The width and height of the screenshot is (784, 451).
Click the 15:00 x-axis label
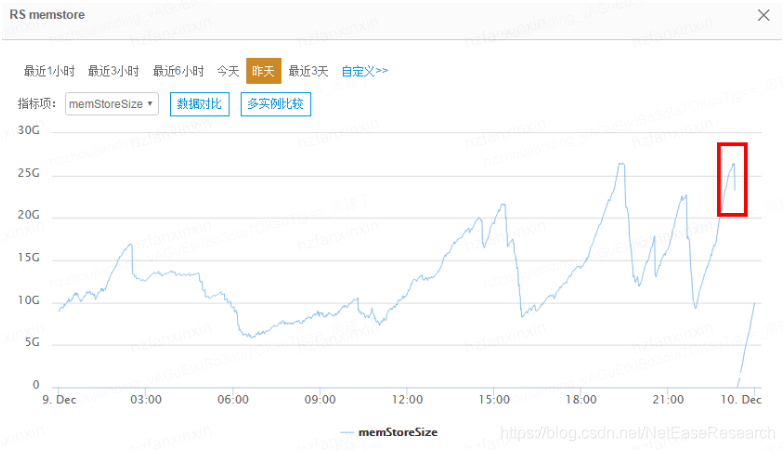pyautogui.click(x=494, y=400)
